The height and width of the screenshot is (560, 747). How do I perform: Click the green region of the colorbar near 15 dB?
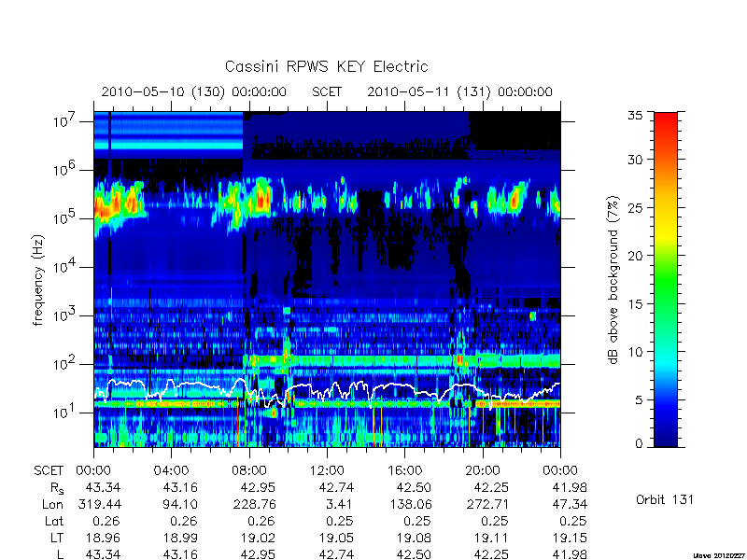(x=666, y=303)
